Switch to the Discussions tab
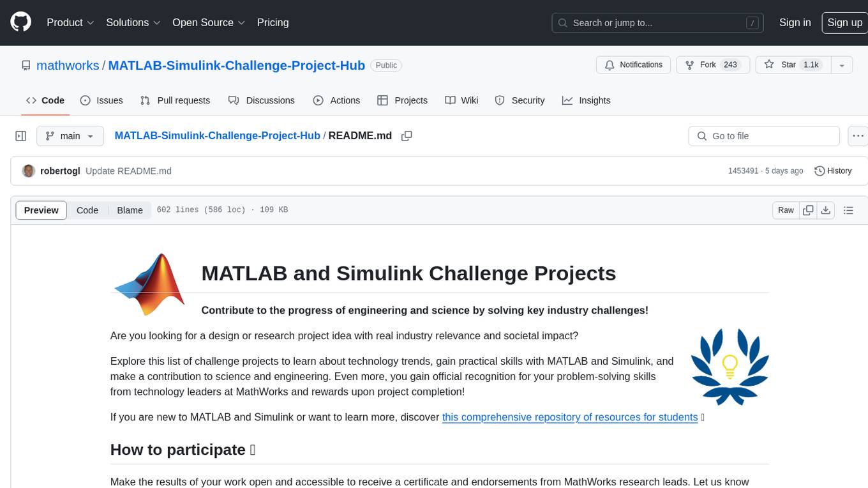 [x=262, y=100]
